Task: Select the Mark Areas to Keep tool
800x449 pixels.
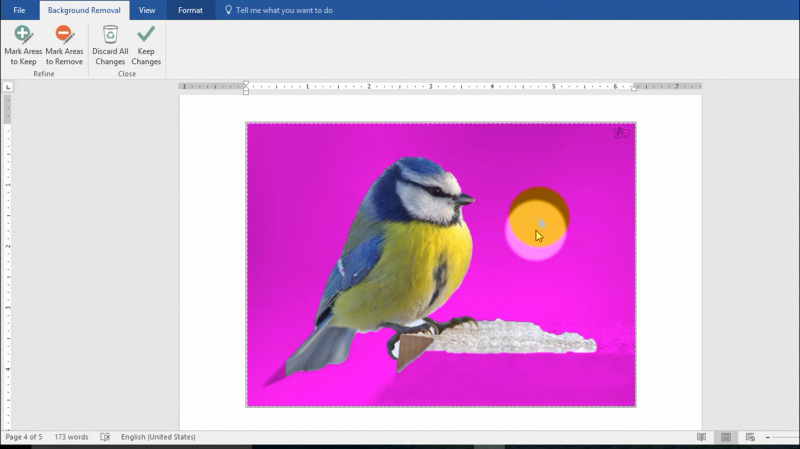Action: tap(23, 46)
